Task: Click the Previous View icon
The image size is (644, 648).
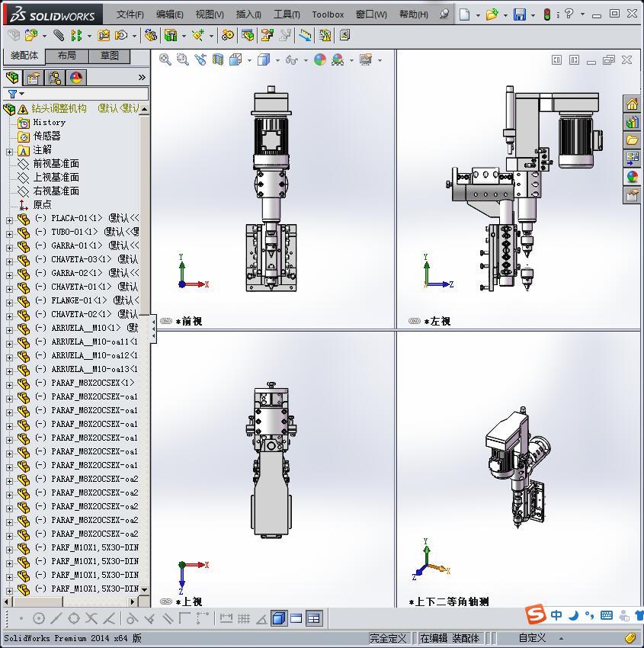Action: (200, 60)
